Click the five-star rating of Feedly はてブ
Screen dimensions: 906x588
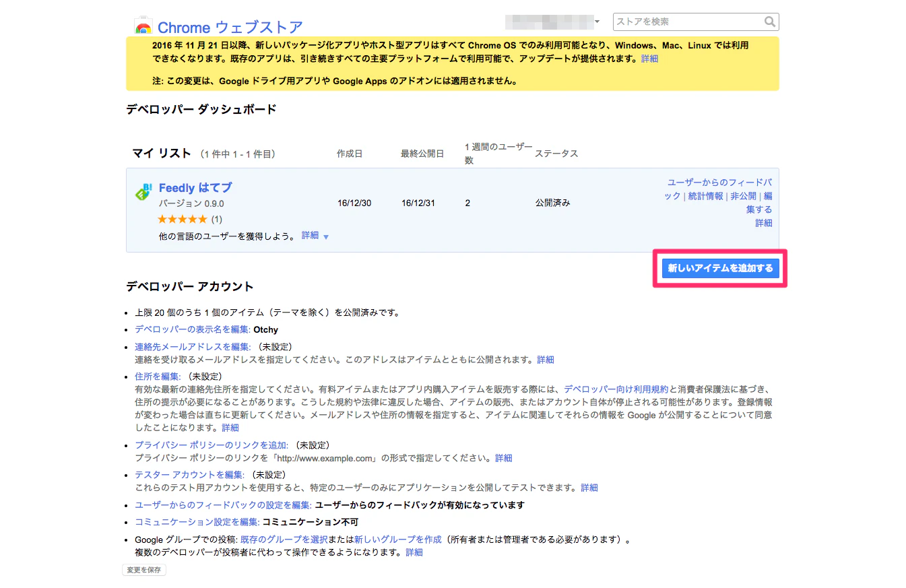point(182,219)
